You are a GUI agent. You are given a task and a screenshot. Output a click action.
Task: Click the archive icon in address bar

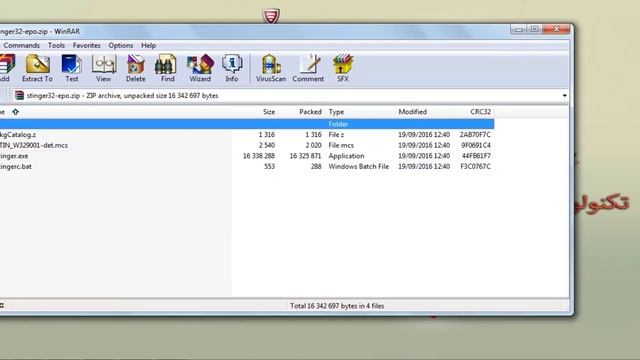coord(19,96)
